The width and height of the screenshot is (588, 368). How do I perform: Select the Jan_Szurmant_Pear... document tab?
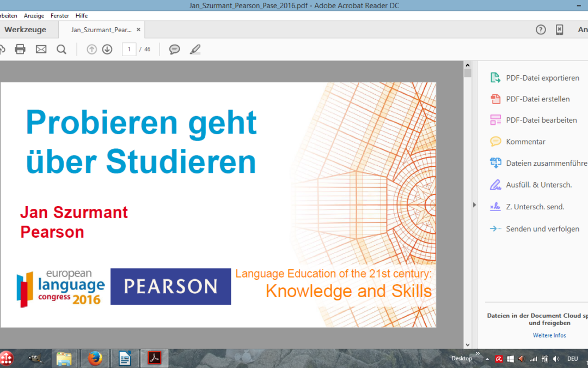tap(101, 29)
